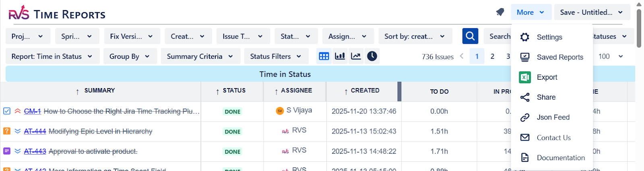Open the AT-443 issue link
The width and height of the screenshot is (644, 171).
pos(35,151)
